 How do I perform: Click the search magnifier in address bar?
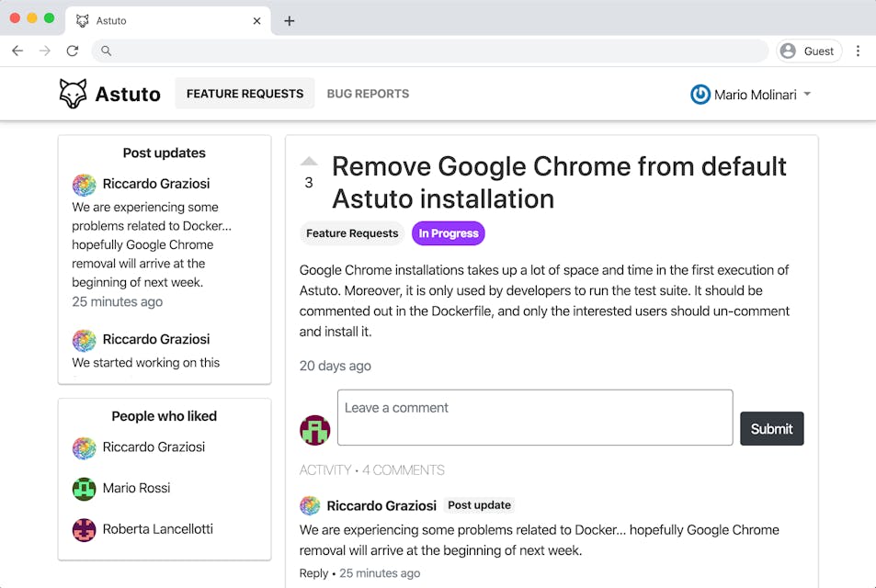click(106, 51)
